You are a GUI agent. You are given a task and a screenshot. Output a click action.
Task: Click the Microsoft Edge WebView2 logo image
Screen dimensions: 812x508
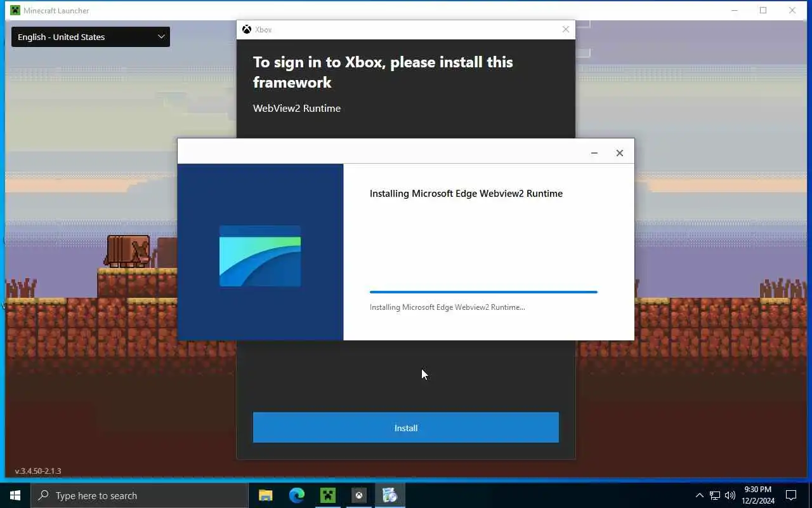(260, 256)
